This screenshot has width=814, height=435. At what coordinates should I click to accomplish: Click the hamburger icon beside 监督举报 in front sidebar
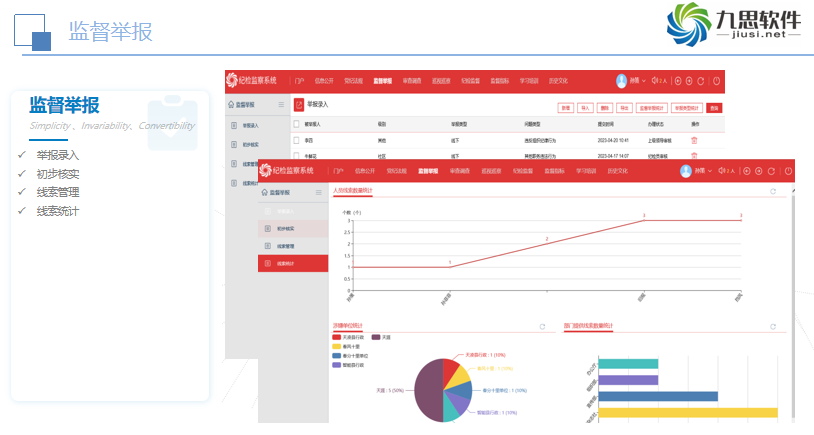pyautogui.click(x=312, y=192)
